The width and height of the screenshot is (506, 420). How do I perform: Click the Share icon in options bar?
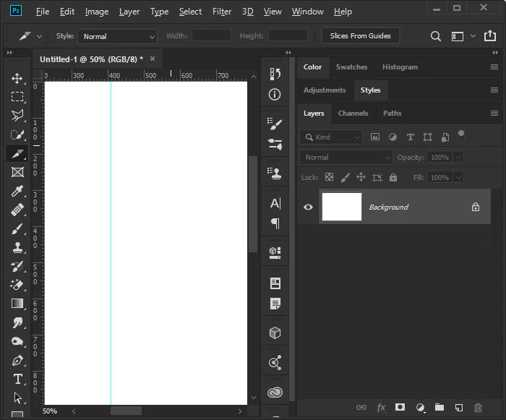point(490,35)
